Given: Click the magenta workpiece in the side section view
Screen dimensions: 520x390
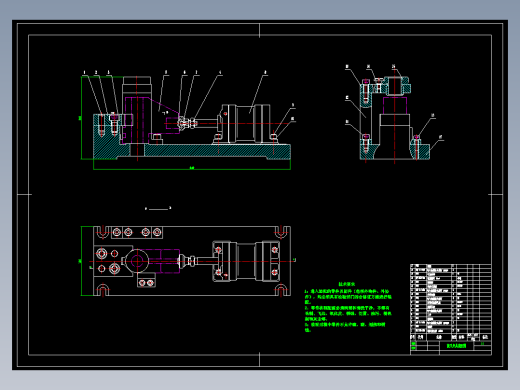Looking at the screenshot, I should 395,105.
